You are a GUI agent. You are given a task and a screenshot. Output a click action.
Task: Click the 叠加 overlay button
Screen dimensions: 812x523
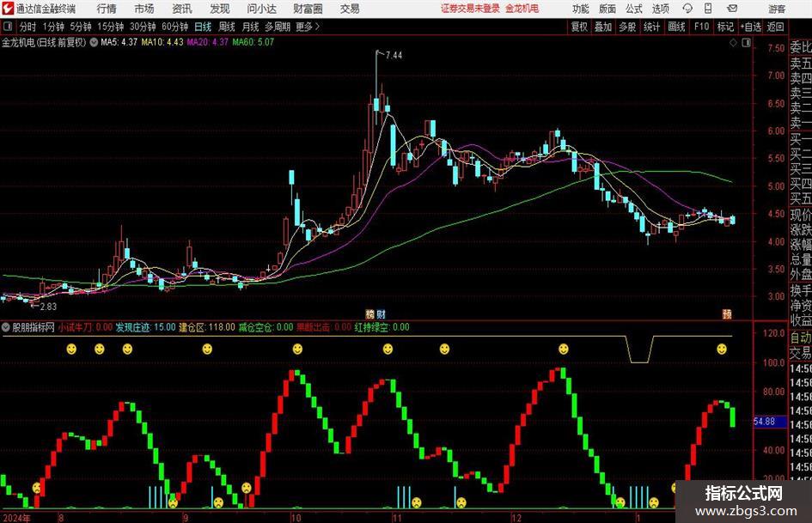click(x=603, y=27)
